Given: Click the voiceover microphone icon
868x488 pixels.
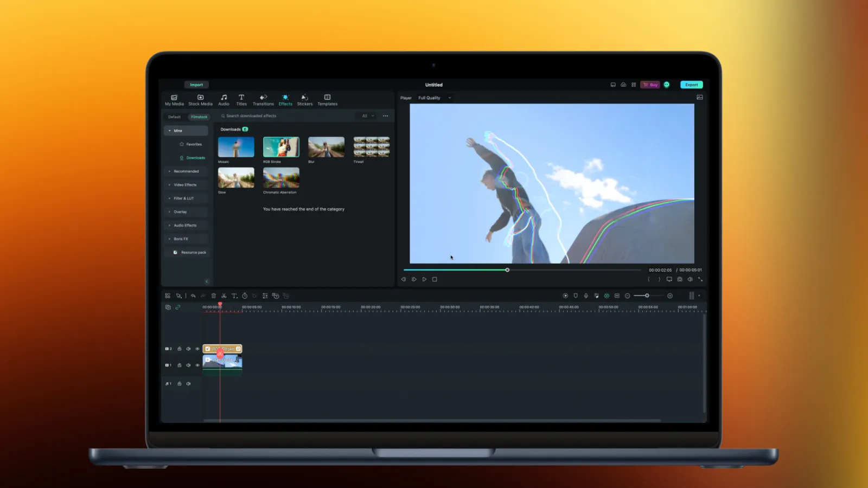Looking at the screenshot, I should click(586, 296).
